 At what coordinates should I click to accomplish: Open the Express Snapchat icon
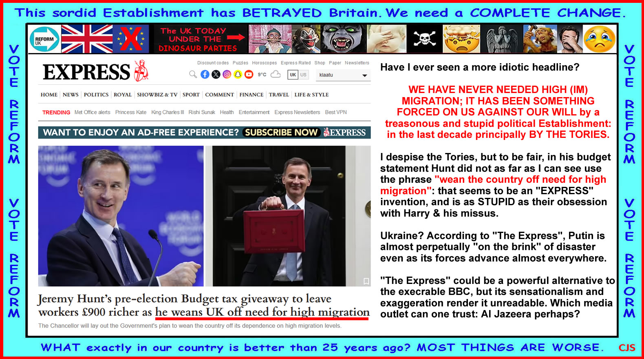click(x=238, y=74)
